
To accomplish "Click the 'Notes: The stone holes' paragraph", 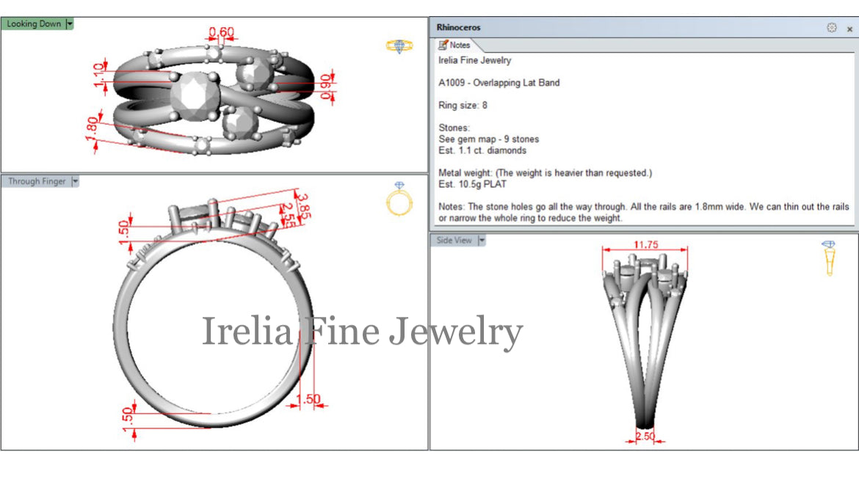I will coord(644,212).
